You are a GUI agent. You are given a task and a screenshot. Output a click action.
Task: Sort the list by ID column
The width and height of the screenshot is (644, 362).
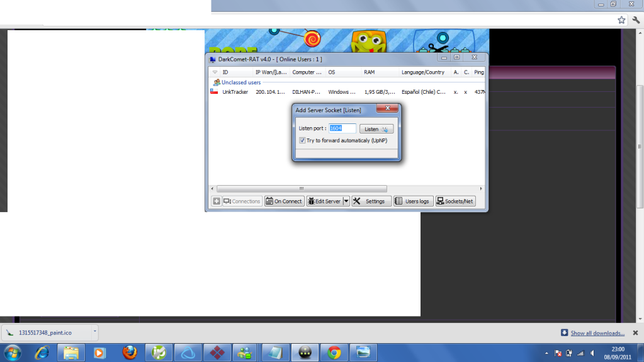point(237,72)
